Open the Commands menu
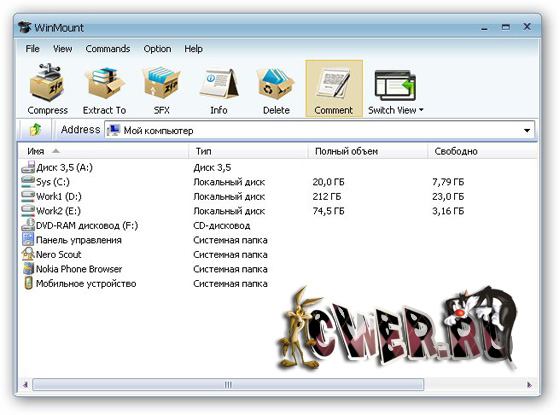Screen dimensions: 560x415 pyautogui.click(x=108, y=49)
